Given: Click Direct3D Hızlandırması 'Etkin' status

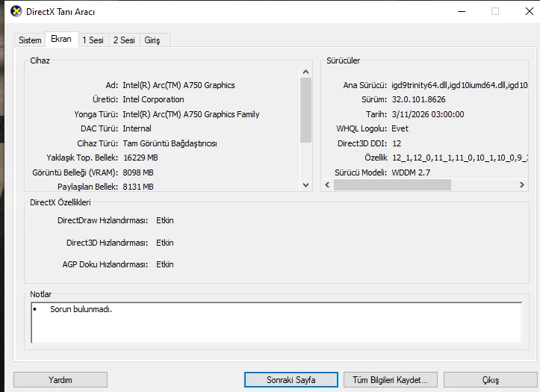Looking at the screenshot, I should [x=165, y=243].
